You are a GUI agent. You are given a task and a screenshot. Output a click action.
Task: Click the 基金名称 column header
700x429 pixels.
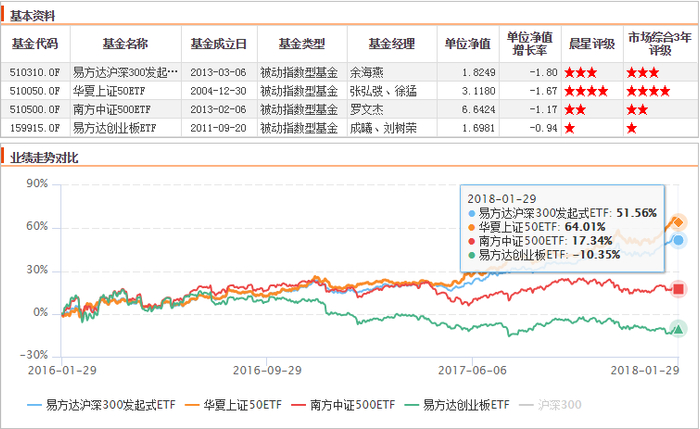tap(125, 44)
